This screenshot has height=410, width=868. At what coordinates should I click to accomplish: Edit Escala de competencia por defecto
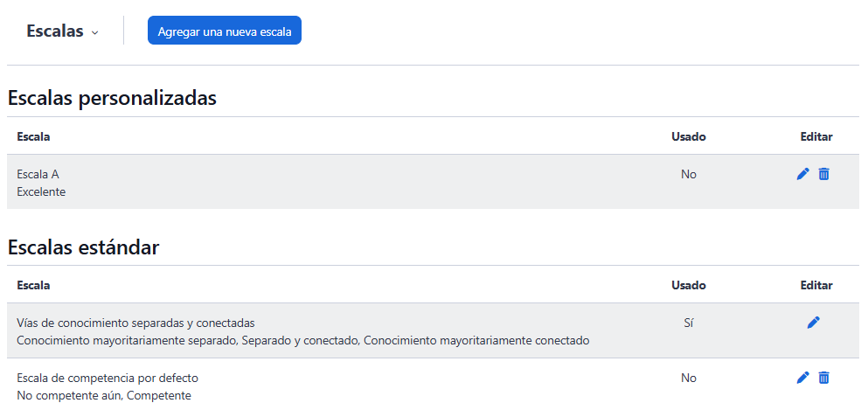[x=803, y=378]
